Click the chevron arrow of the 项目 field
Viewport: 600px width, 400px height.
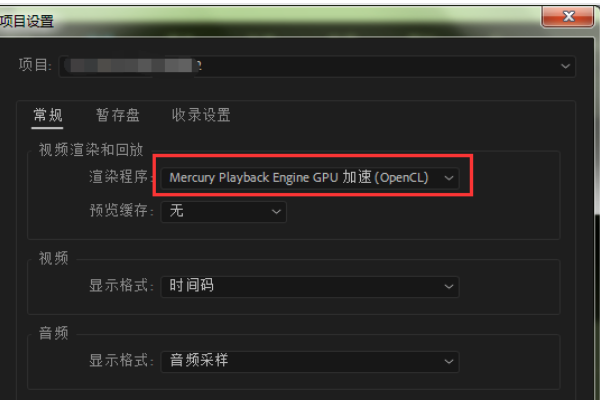pyautogui.click(x=565, y=67)
